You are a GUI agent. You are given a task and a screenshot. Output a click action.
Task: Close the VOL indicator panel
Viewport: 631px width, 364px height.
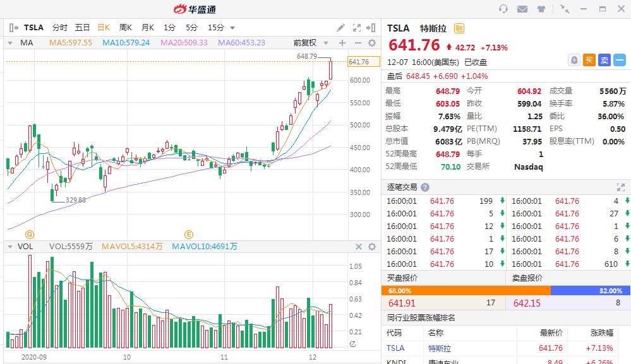(358, 247)
